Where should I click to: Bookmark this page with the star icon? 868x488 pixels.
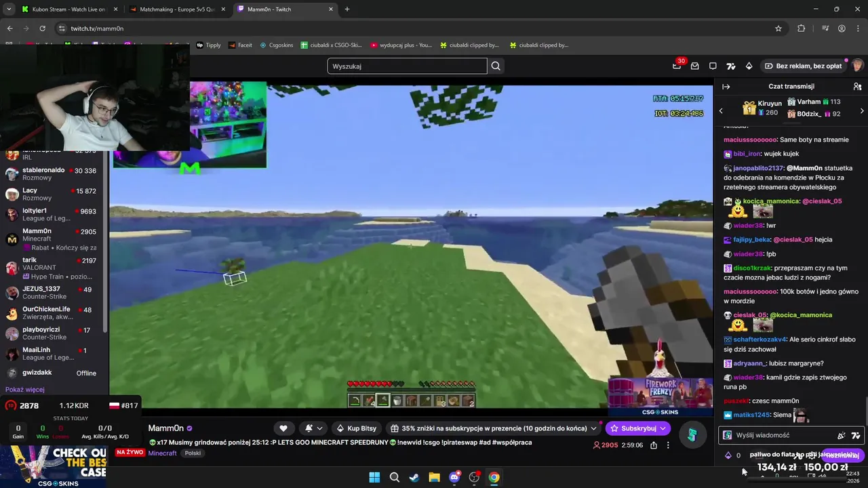778,28
